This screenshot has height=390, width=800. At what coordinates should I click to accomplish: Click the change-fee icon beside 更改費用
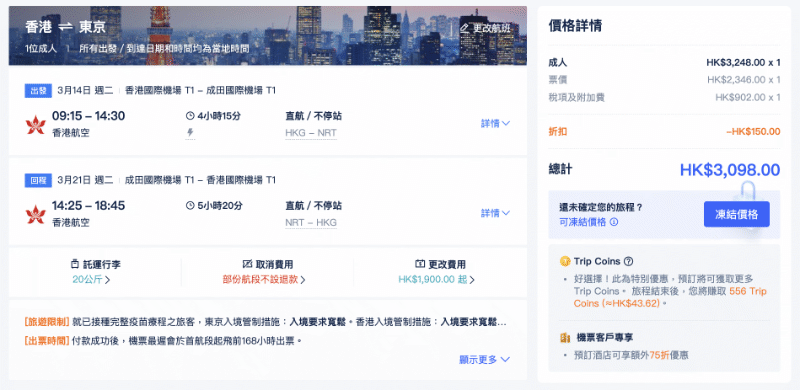420,264
